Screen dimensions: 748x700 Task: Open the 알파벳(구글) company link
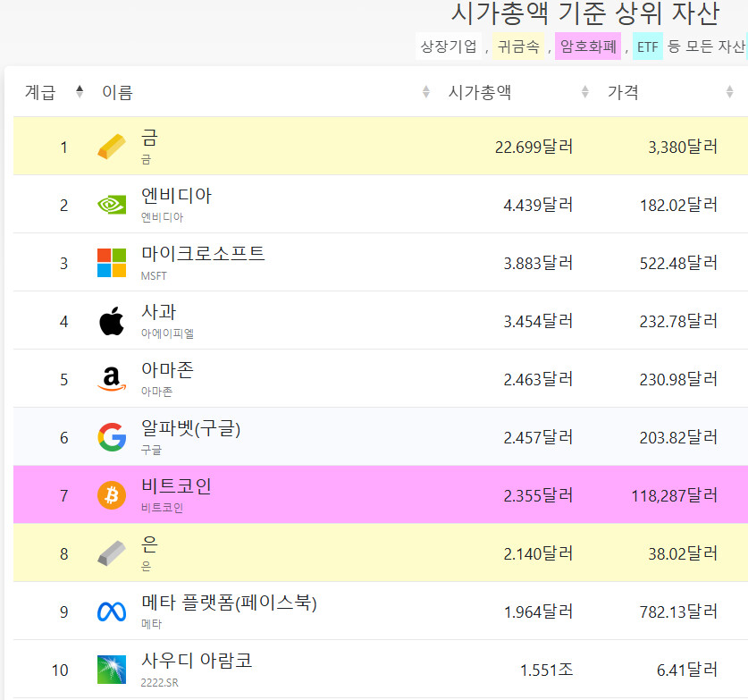click(191, 428)
